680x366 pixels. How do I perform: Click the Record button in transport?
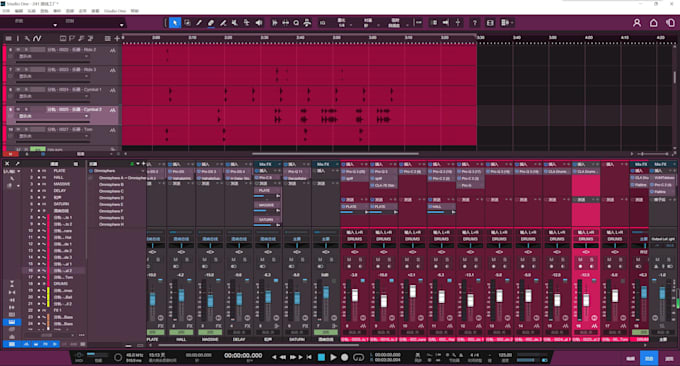345,357
